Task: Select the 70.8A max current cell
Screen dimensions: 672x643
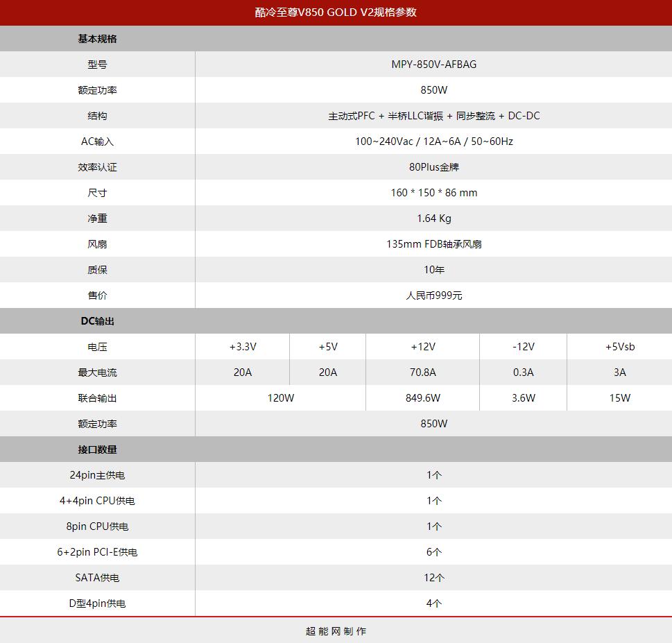Action: click(423, 372)
